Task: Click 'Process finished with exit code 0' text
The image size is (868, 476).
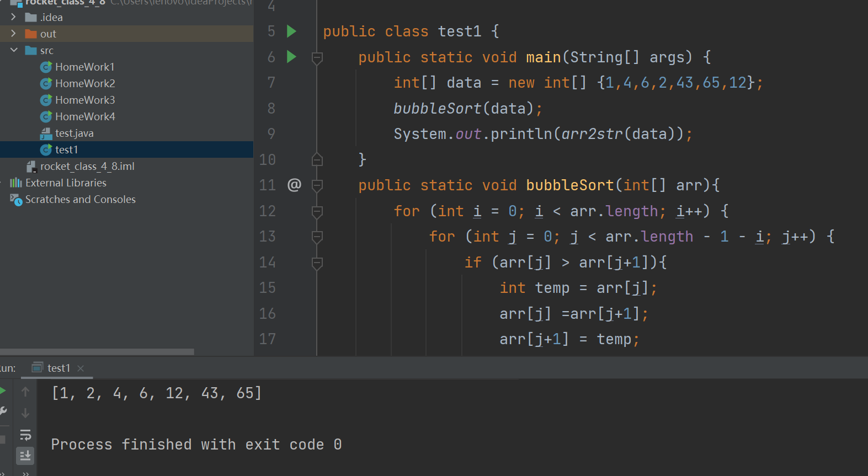Action: point(196,445)
